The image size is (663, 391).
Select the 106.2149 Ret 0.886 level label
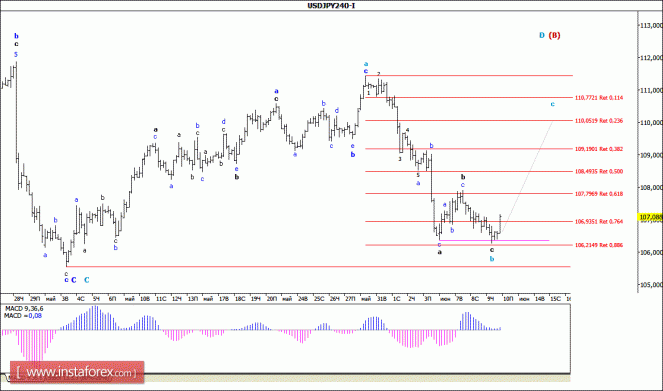[599, 245]
